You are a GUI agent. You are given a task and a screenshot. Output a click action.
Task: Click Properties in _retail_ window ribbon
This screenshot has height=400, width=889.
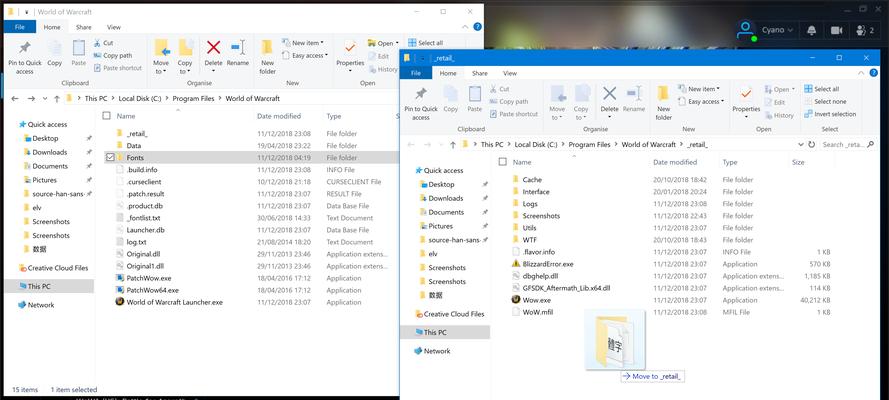(x=746, y=101)
